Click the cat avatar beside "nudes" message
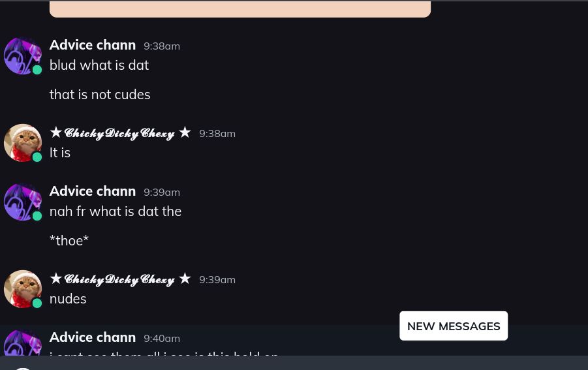The height and width of the screenshot is (370, 588). (x=22, y=289)
